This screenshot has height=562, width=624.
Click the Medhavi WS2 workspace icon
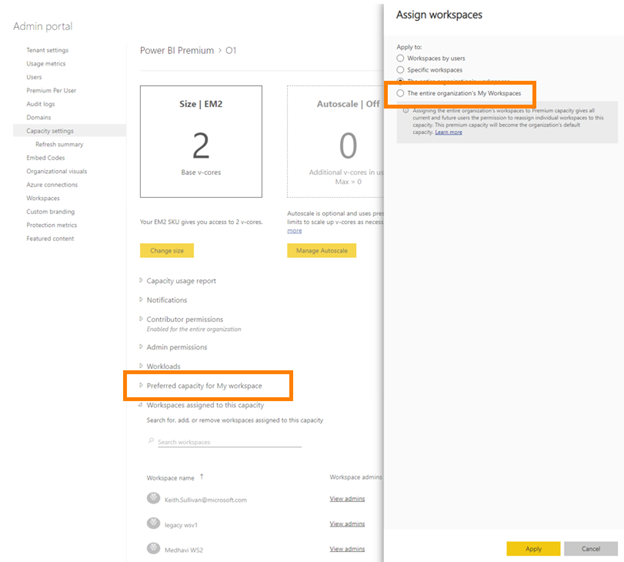[153, 548]
